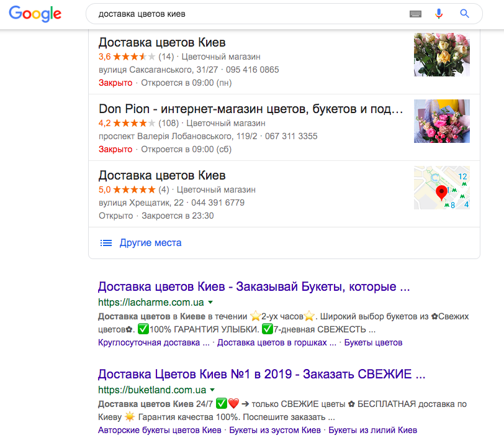This screenshot has height=448, width=504.
Task: Open Букеты из лилий Киев sitelink
Action: [373, 430]
